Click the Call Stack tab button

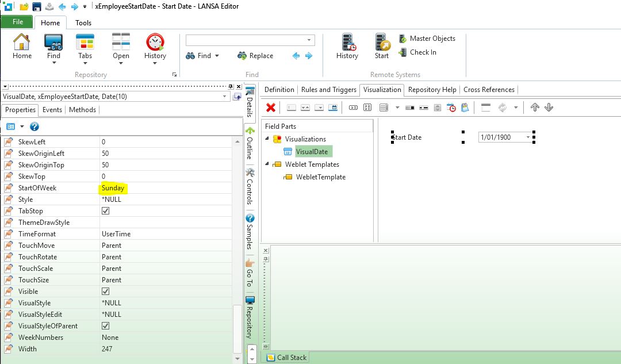pyautogui.click(x=286, y=357)
